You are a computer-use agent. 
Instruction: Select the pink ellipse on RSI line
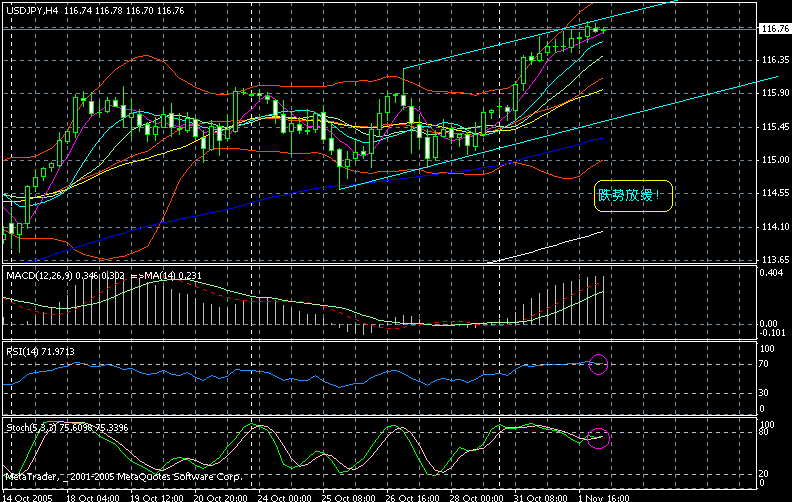point(599,364)
